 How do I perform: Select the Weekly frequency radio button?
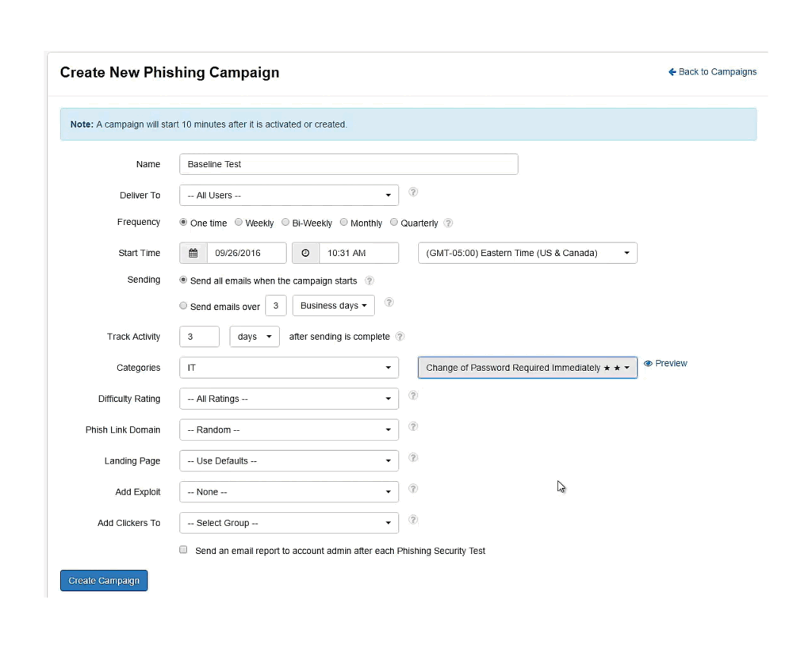(239, 223)
